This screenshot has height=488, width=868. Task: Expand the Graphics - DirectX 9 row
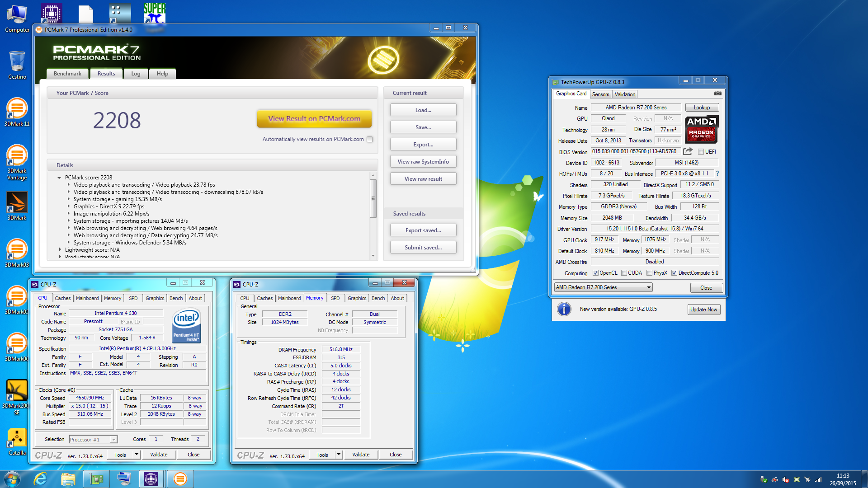pos(69,206)
